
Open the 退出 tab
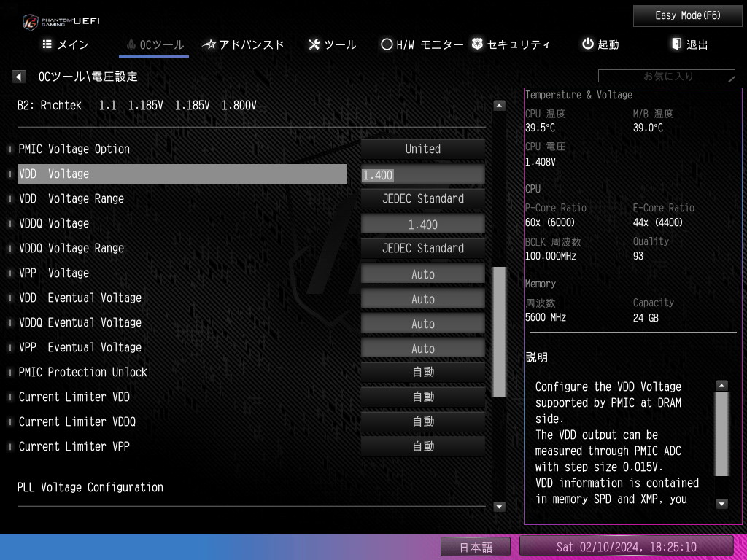click(x=689, y=44)
